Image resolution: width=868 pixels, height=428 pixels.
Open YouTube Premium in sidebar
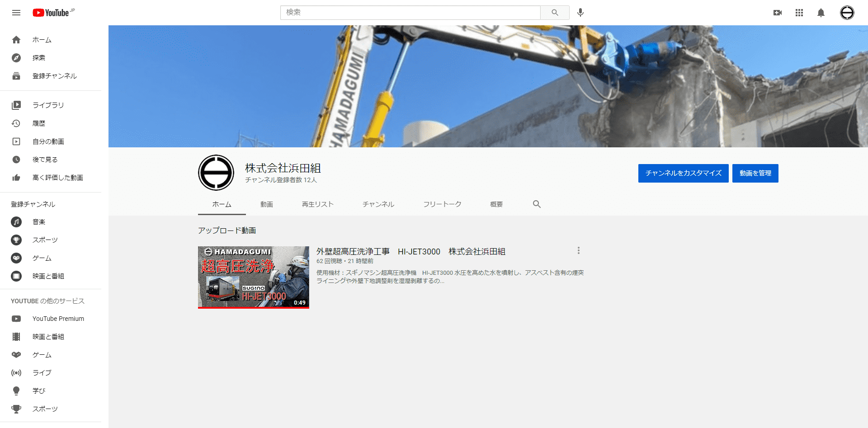coord(51,319)
